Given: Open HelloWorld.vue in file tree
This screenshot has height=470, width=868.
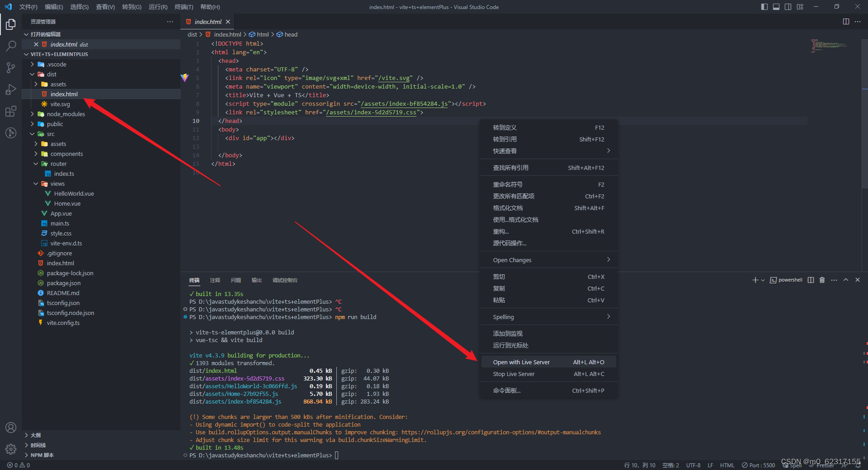Looking at the screenshot, I should click(74, 193).
